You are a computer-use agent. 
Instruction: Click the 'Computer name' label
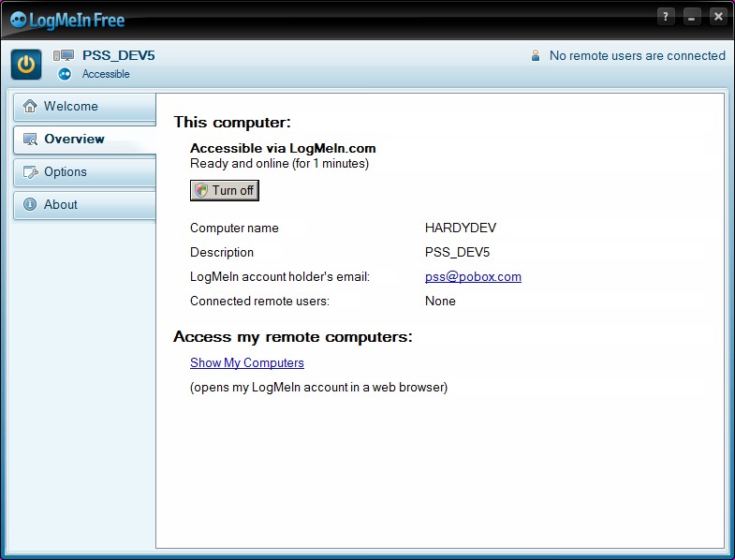pyautogui.click(x=234, y=228)
